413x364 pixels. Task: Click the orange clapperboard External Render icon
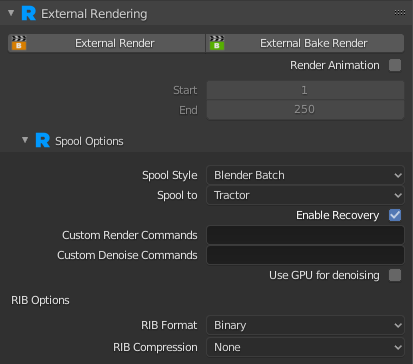(x=19, y=43)
